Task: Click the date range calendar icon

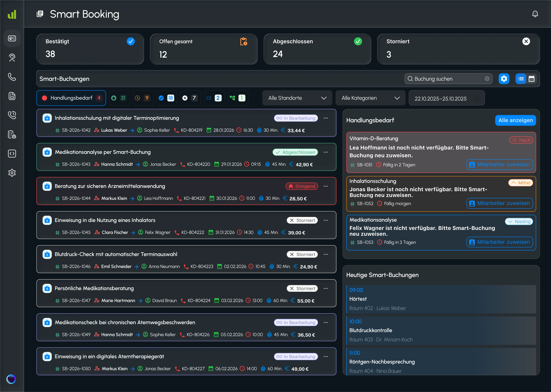Action: pyautogui.click(x=476, y=98)
